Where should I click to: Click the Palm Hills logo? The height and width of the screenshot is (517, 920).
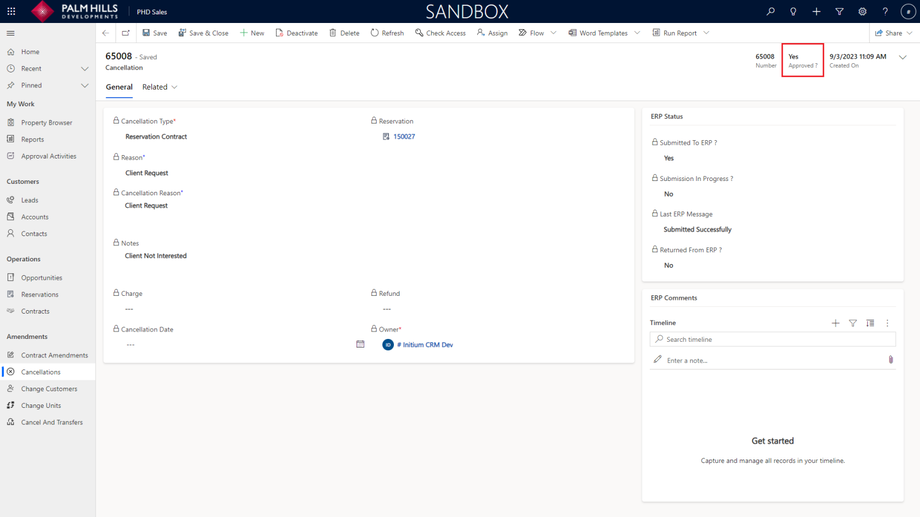tap(74, 11)
